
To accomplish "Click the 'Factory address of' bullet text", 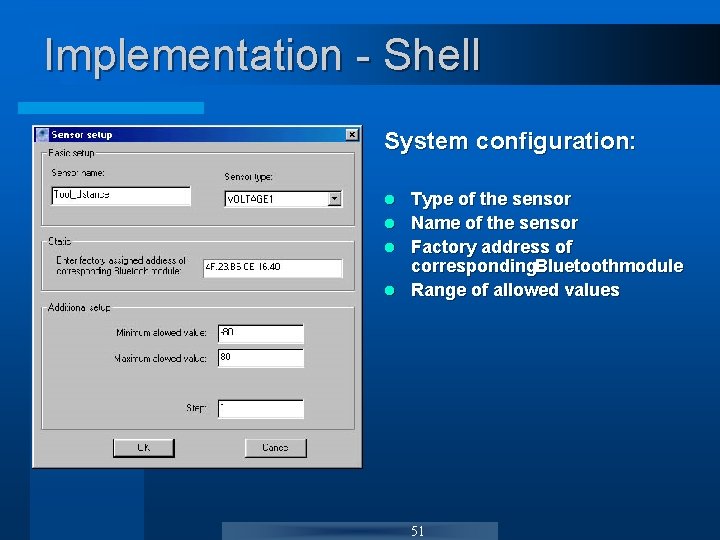I will point(491,247).
